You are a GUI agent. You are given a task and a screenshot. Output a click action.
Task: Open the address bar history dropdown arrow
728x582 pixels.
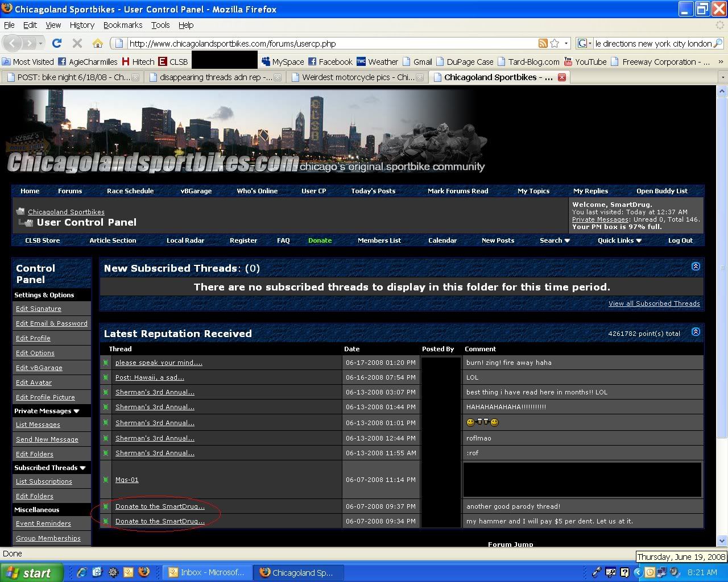[566, 44]
